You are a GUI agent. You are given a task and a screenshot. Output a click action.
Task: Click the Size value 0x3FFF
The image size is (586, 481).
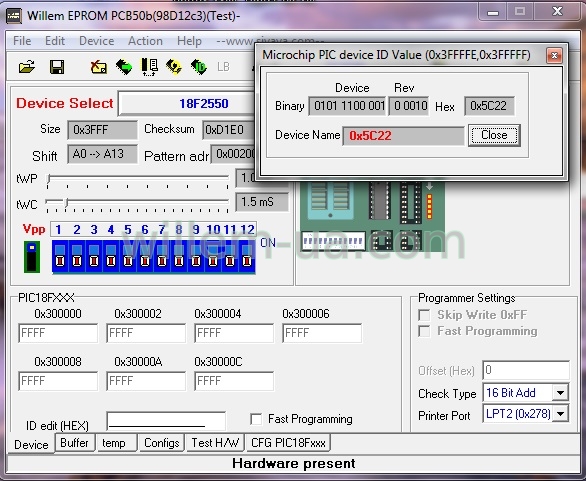click(x=102, y=130)
